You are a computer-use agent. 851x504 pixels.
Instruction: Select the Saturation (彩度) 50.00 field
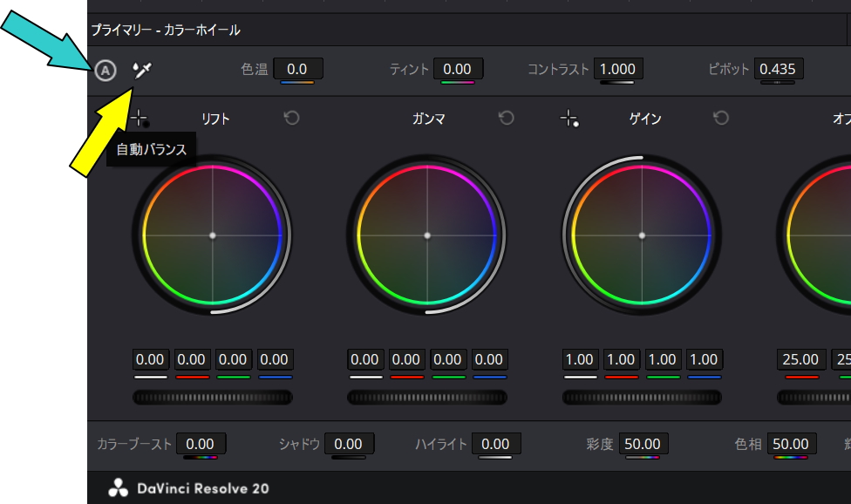tap(643, 444)
